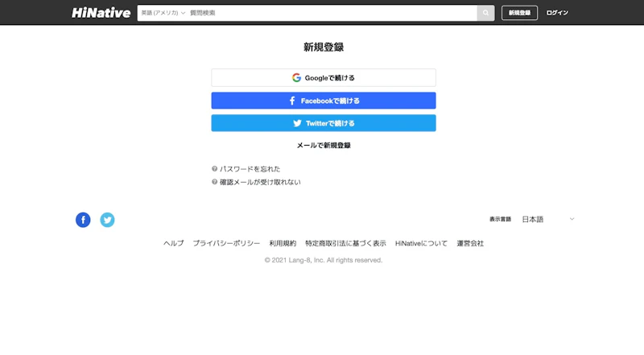Open プライバシーポリシー footer link
Screen dimensions: 644x355
(x=226, y=243)
